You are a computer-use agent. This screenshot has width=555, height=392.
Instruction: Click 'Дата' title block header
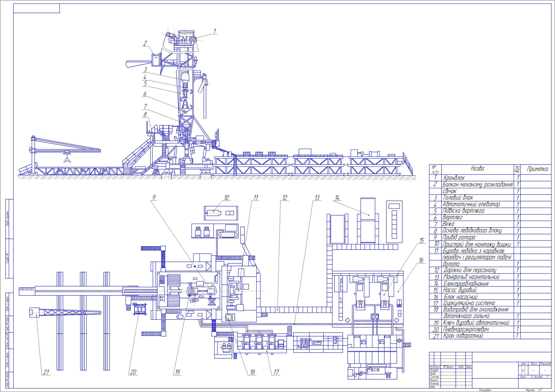click(469, 367)
